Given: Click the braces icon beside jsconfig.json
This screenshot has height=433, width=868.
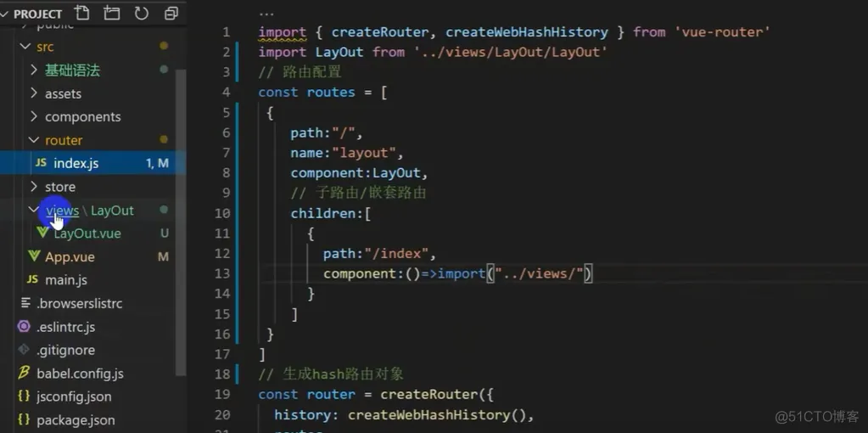Looking at the screenshot, I should click(x=24, y=396).
